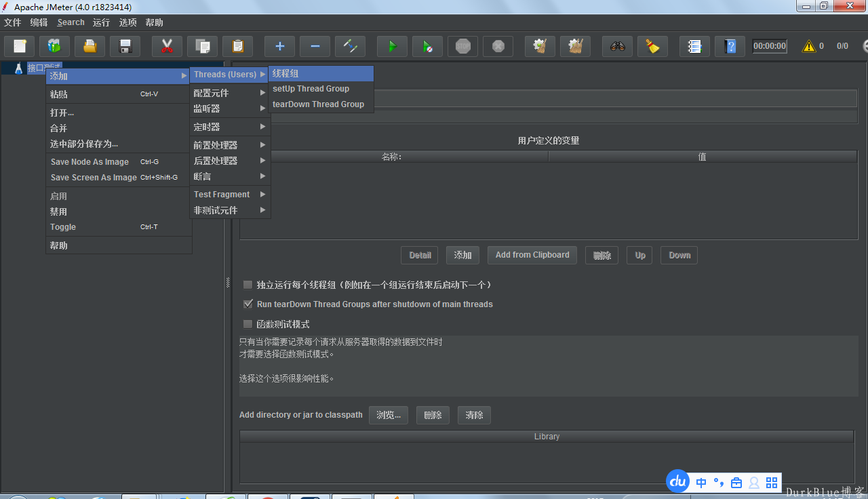Click the New test plan toolbar icon
The height and width of the screenshot is (499, 868).
[20, 46]
